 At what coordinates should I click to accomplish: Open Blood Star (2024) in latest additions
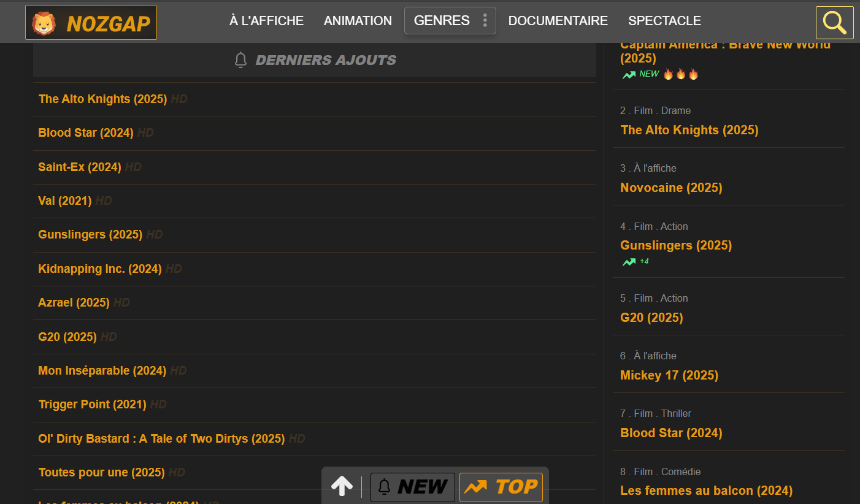click(86, 133)
